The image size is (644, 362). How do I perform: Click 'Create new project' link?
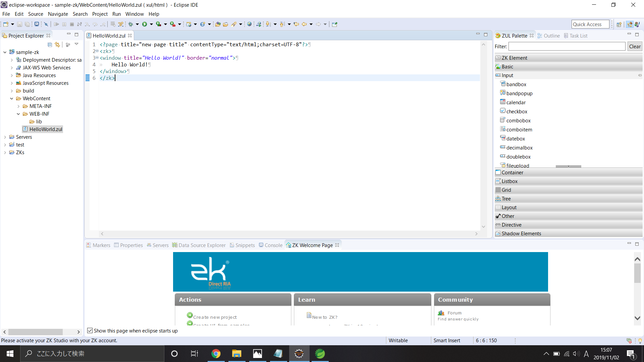click(215, 317)
